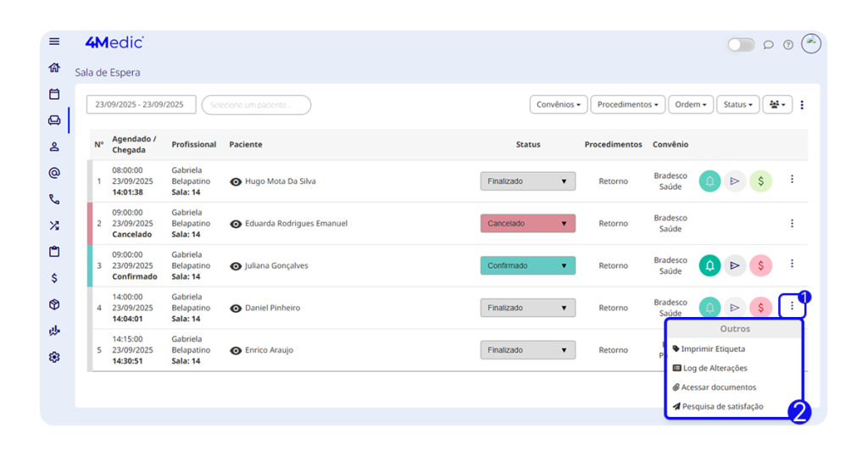The image size is (868, 456).
Task: Open the hamburger menu in the header
Action: tap(54, 42)
